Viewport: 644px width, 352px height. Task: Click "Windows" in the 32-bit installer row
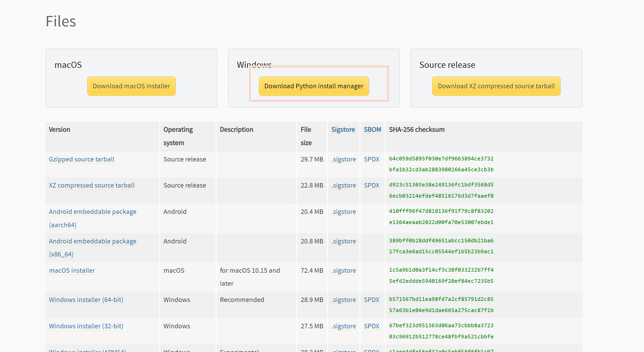177,326
